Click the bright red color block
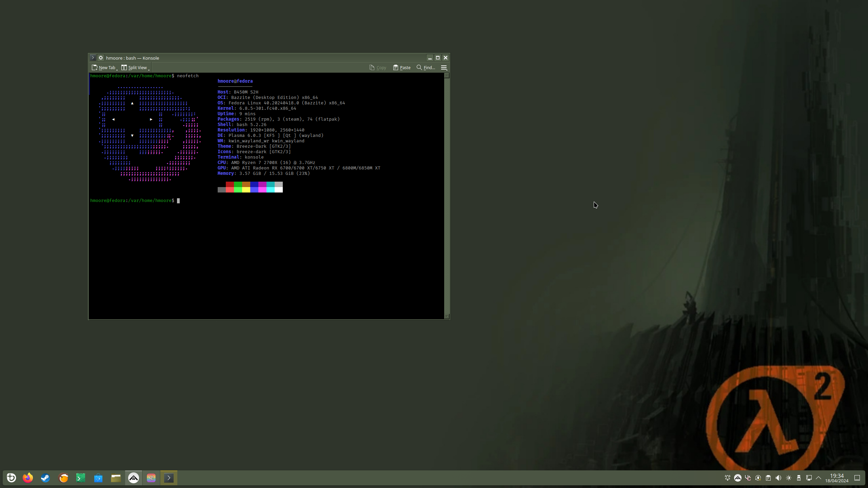The width and height of the screenshot is (868, 488). (x=230, y=189)
